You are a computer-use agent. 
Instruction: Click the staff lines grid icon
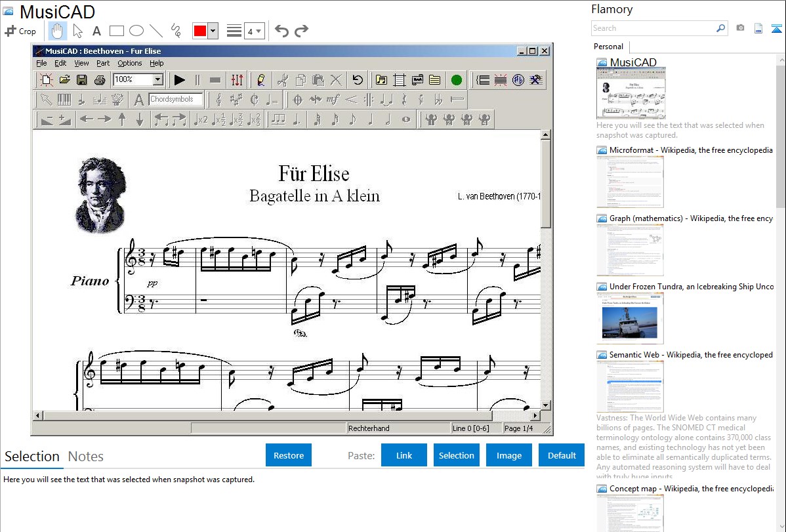400,80
